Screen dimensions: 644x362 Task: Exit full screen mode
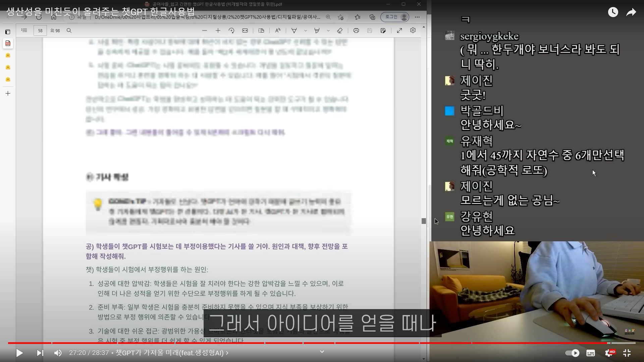point(627,353)
